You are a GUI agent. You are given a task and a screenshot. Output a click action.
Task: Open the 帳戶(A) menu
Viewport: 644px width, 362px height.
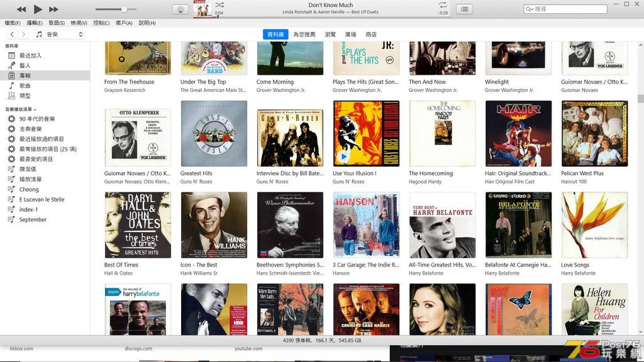pyautogui.click(x=124, y=23)
